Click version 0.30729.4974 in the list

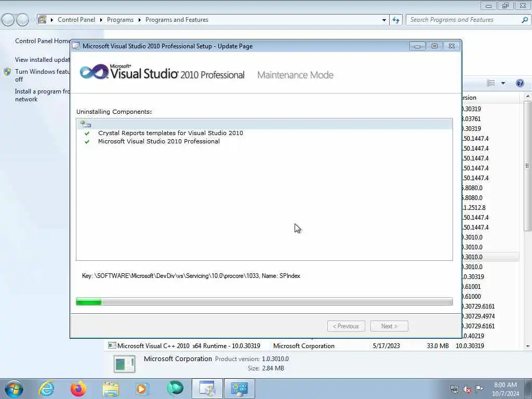[478, 316]
